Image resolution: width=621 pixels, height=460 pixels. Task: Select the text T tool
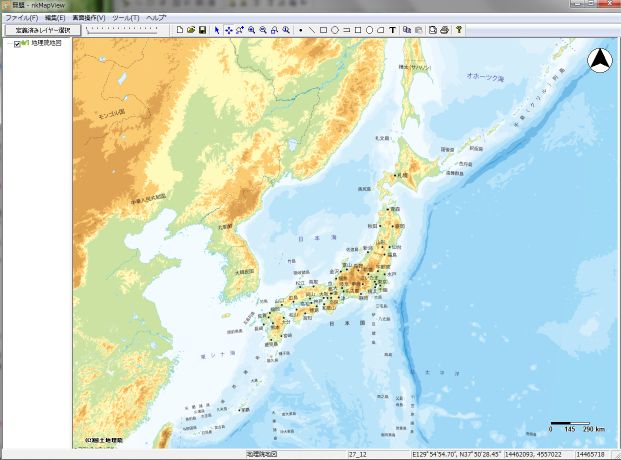click(x=392, y=30)
